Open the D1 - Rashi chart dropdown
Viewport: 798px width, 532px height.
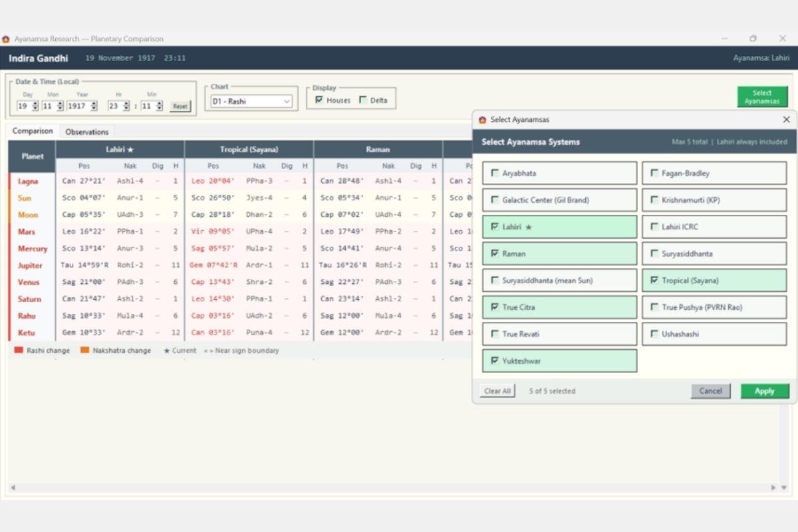pyautogui.click(x=251, y=102)
